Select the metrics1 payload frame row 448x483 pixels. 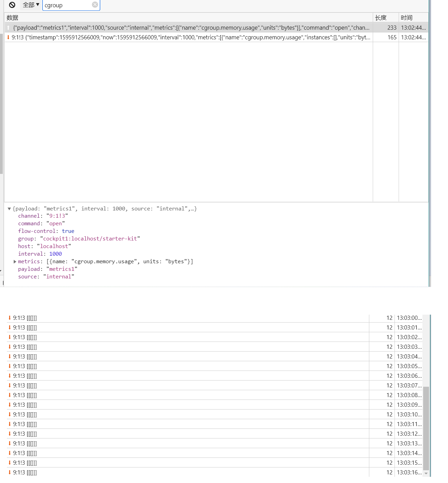[173, 28]
